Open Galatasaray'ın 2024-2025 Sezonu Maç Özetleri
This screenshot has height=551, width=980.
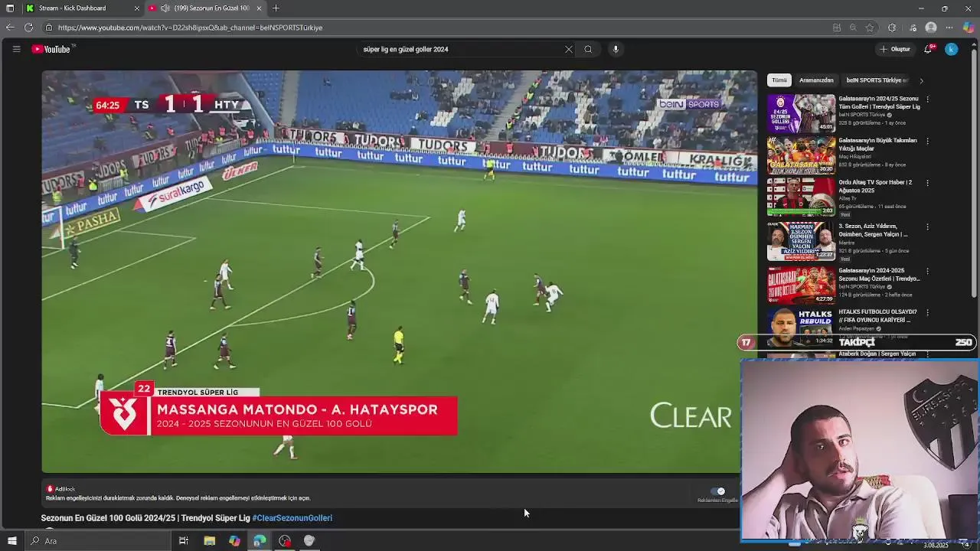click(879, 275)
